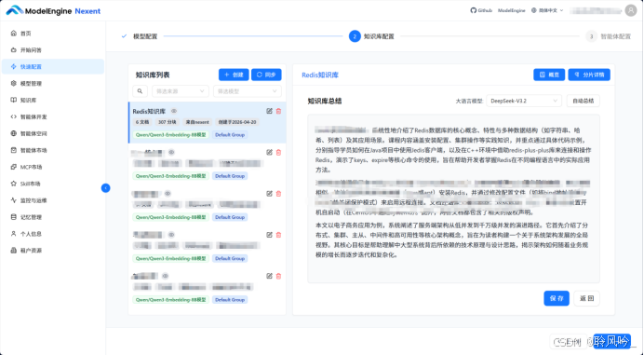The image size is (644, 355).
Task: Click the 自动总结 auto summary button
Action: 584,101
